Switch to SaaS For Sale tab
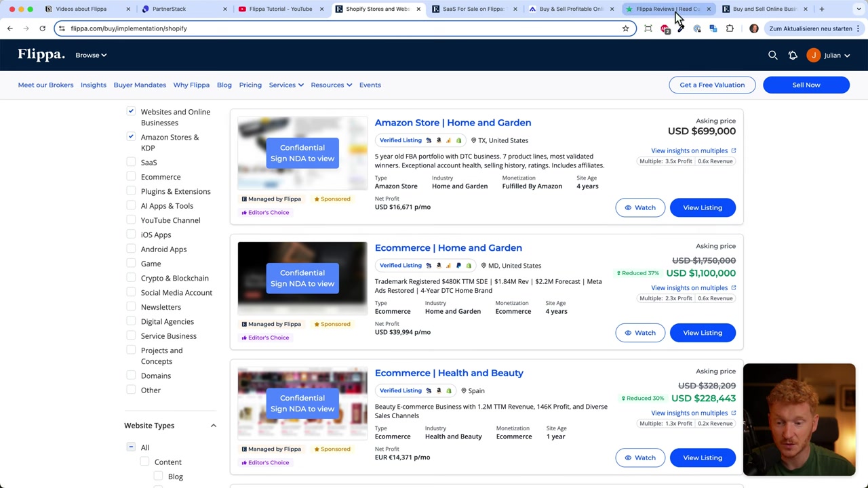This screenshot has height=488, width=868. 473,9
